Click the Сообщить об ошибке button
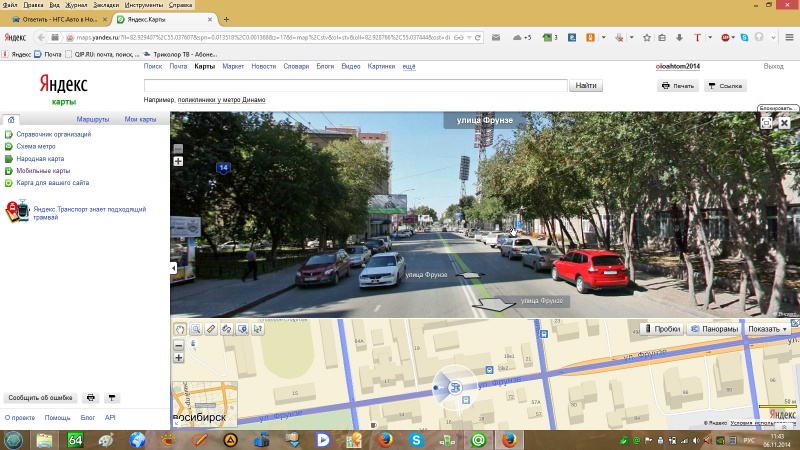The width and height of the screenshot is (800, 450). (40, 397)
